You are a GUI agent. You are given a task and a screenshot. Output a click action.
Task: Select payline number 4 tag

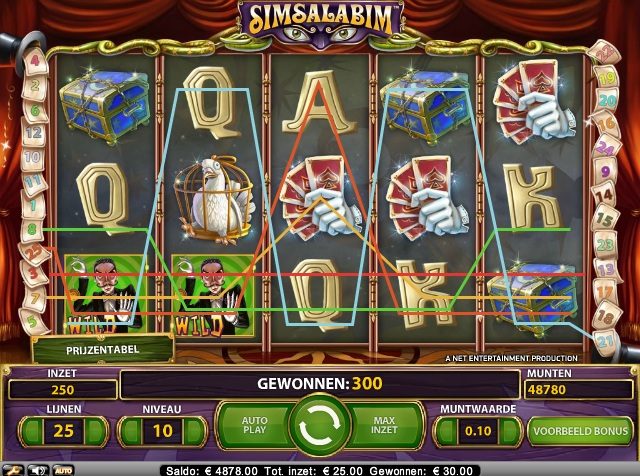coord(36,61)
